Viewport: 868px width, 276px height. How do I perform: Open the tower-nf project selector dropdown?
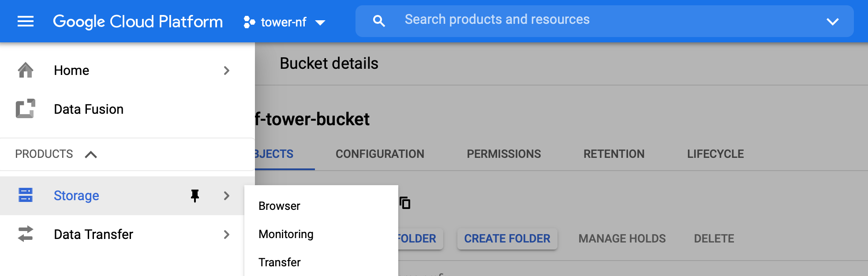tap(320, 22)
